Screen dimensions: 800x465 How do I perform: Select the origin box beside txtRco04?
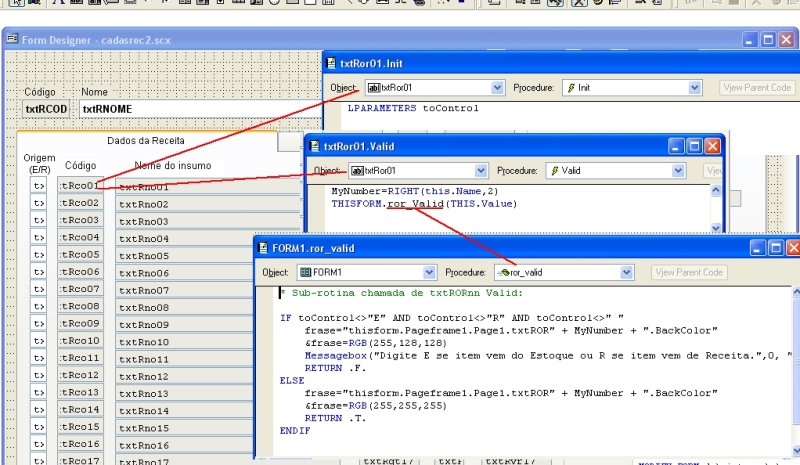coord(38,237)
